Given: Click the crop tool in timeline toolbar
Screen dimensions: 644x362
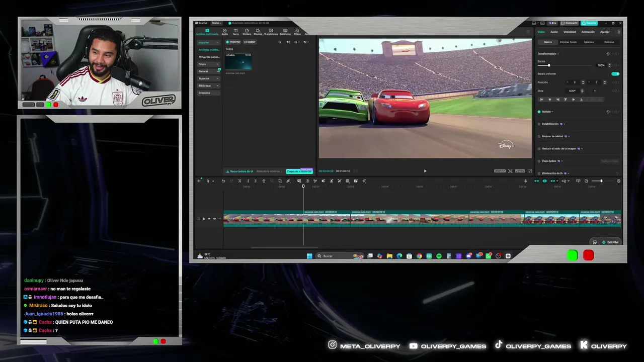Looking at the screenshot, I should click(280, 181).
